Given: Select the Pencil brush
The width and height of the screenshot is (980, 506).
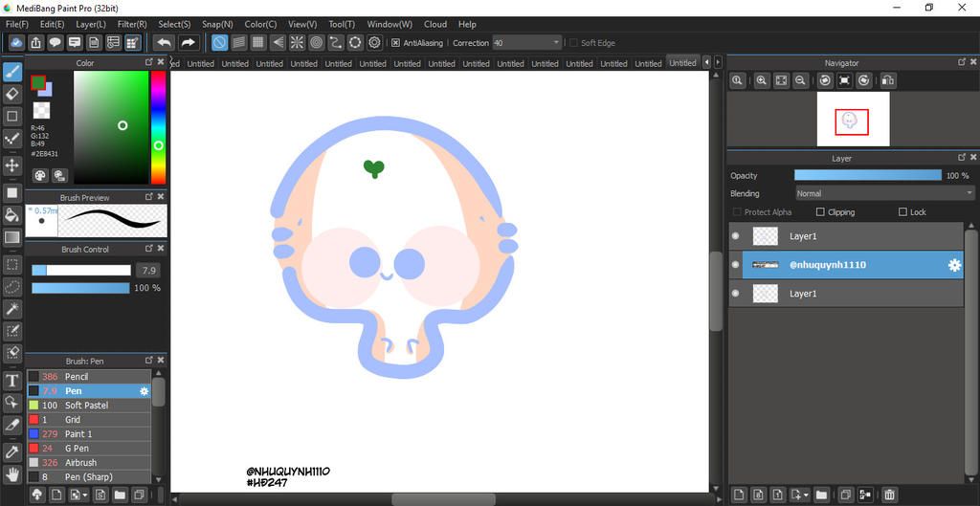Looking at the screenshot, I should 89,377.
